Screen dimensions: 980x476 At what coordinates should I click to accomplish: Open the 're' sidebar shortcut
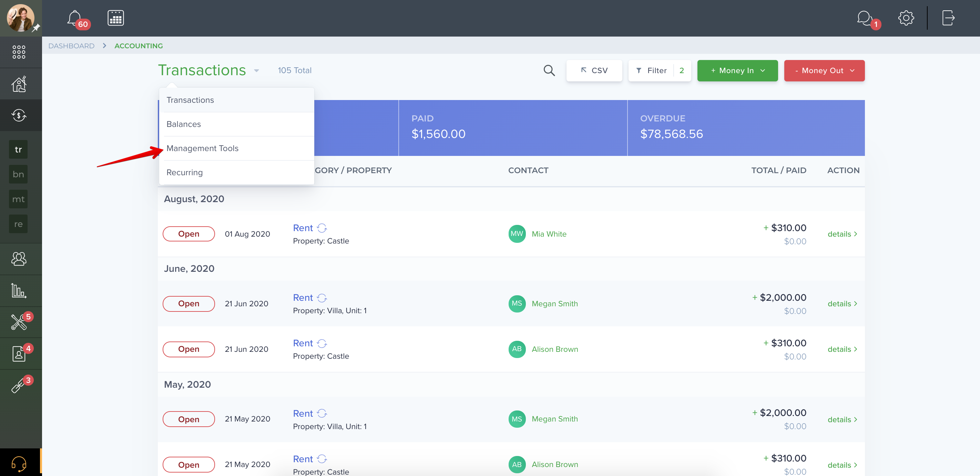point(18,224)
